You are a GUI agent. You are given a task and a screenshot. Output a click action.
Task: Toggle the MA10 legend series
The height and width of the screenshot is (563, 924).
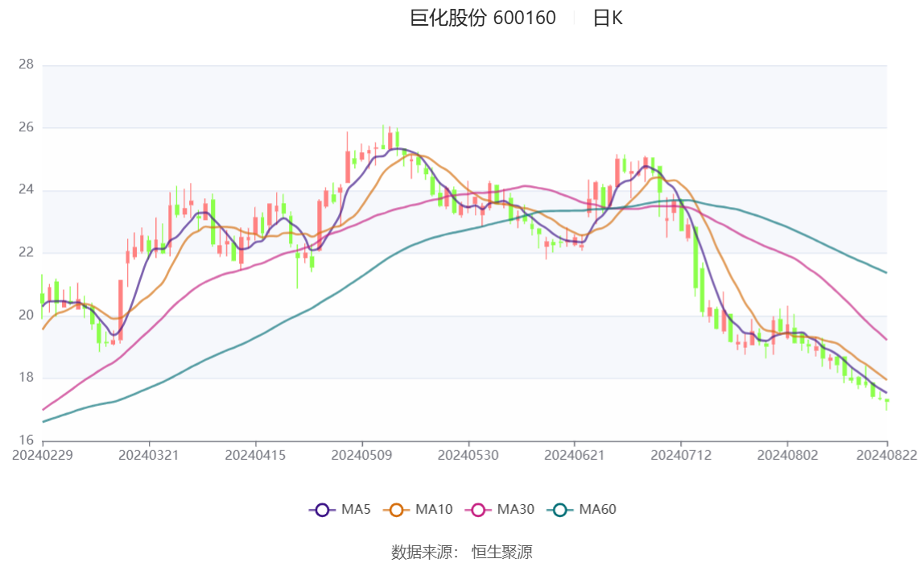(418, 509)
